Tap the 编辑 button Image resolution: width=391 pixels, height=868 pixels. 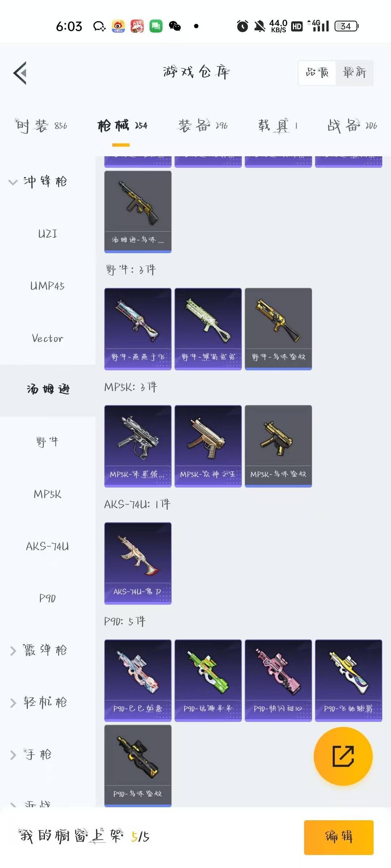click(339, 837)
